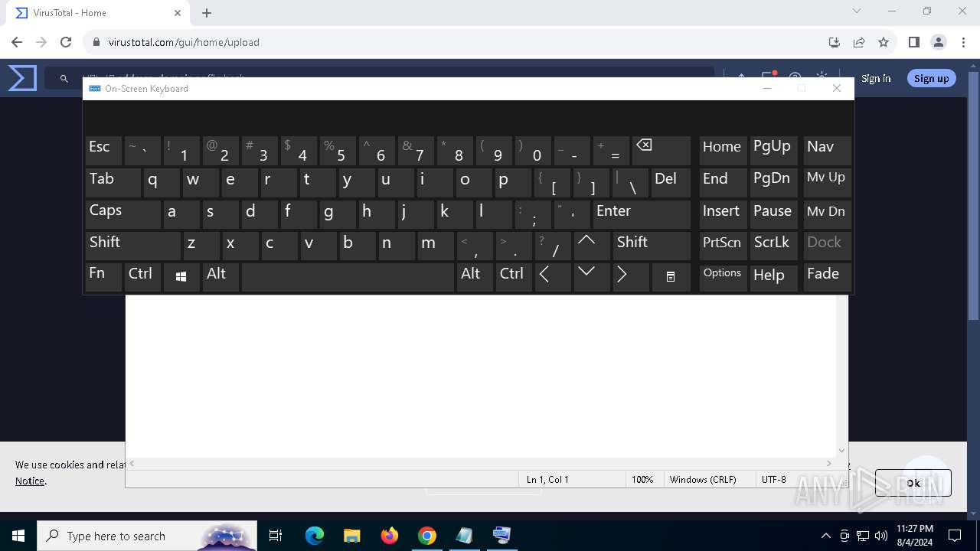Image resolution: width=980 pixels, height=551 pixels.
Task: Click the Windows logo key on the keyboard
Action: click(181, 277)
